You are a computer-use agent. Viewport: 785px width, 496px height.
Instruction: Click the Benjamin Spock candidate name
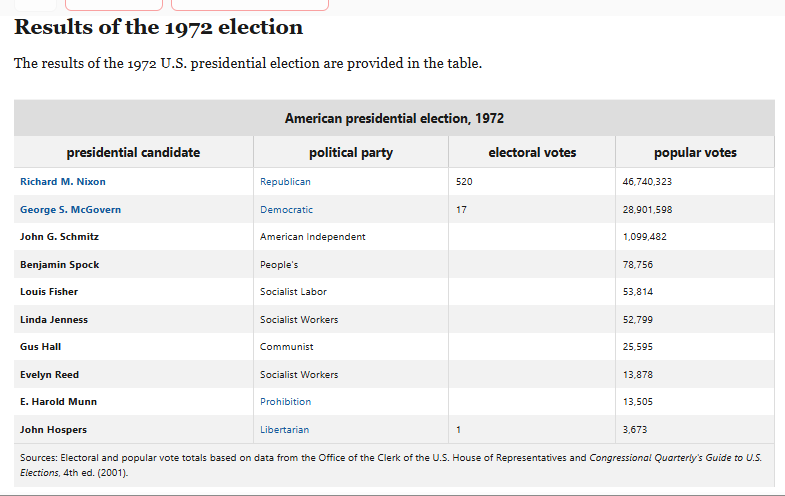[x=60, y=265]
